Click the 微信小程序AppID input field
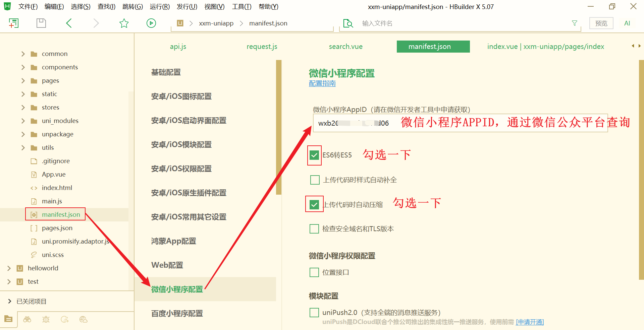Viewport: 644px width, 330px height. (460, 123)
